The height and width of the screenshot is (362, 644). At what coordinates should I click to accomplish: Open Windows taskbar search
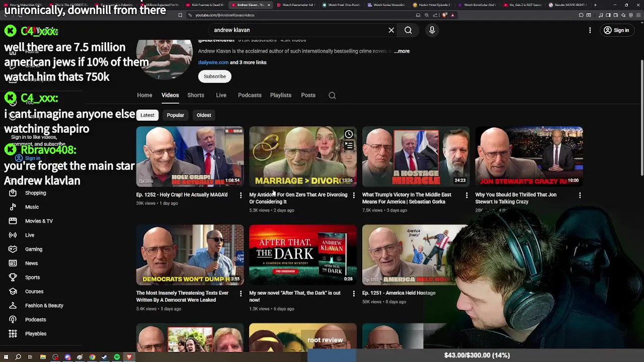(18, 357)
